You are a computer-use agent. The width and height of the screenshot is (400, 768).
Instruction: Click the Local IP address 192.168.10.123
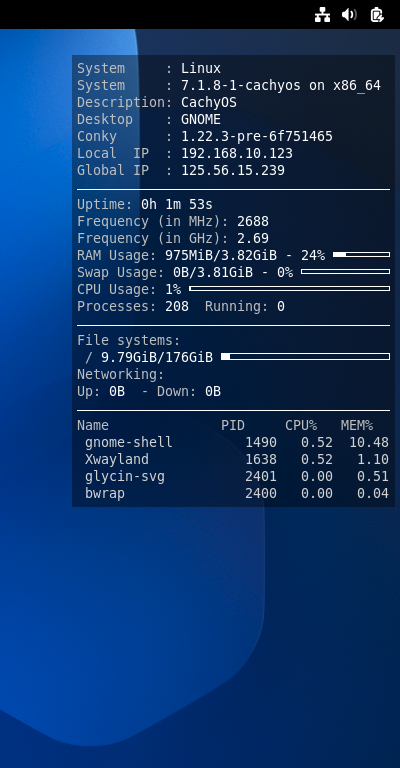pyautogui.click(x=237, y=153)
